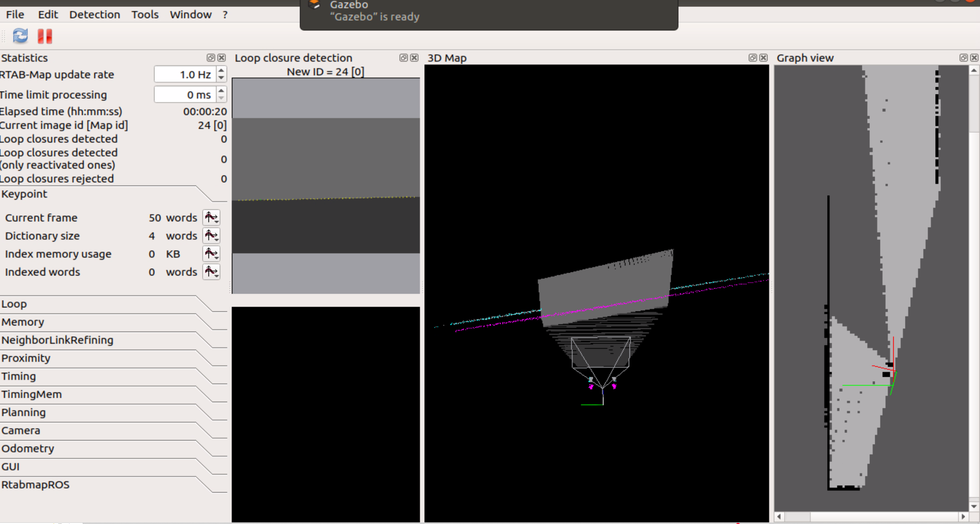Viewport: 980px width, 524px height.
Task: Increase RTAB-Map update rate stepper
Action: [221, 71]
